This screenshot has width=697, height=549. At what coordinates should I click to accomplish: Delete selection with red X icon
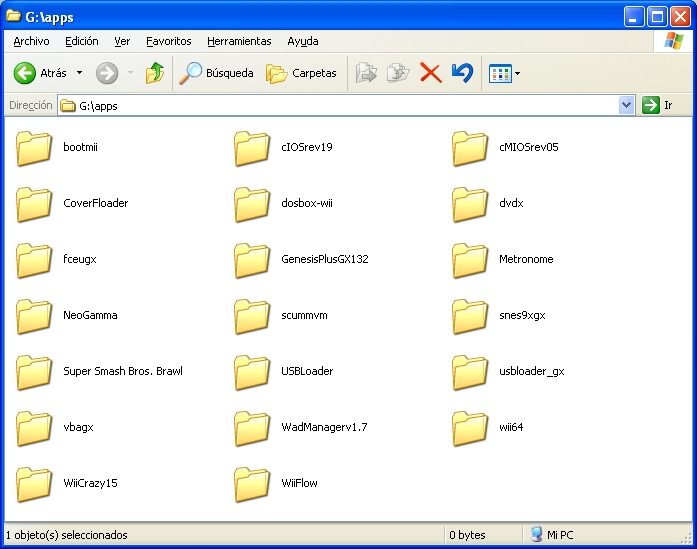click(430, 73)
